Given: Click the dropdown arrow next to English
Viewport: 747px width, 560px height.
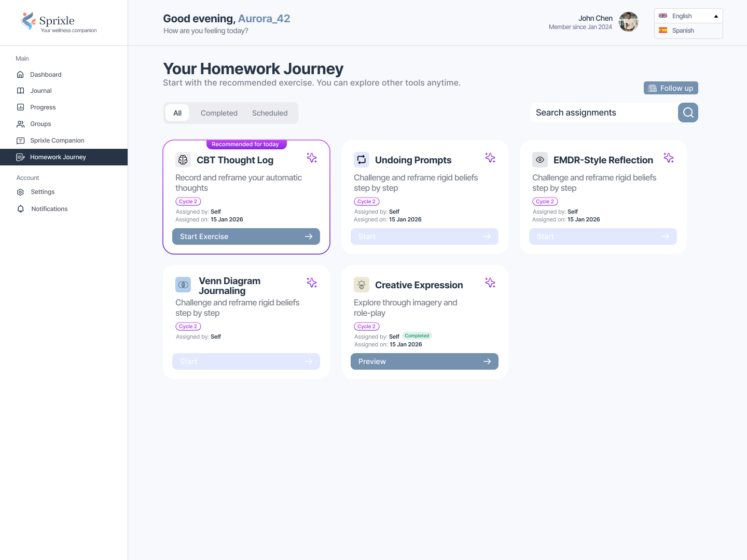Looking at the screenshot, I should [716, 16].
